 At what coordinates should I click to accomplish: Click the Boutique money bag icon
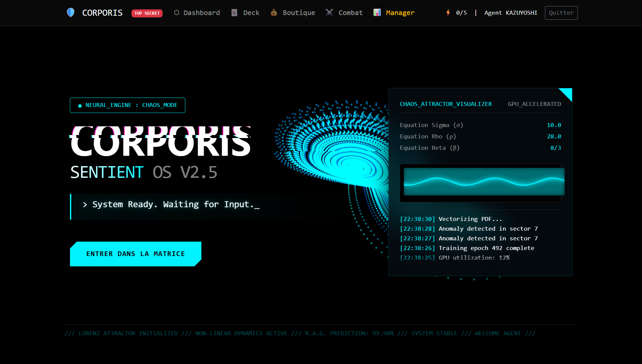pos(274,13)
